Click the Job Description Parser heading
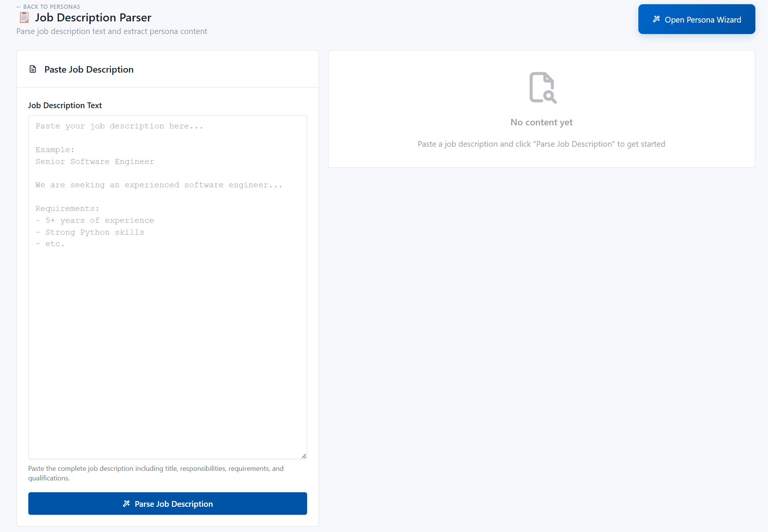Screen dimensions: 768x532 click(x=93, y=18)
